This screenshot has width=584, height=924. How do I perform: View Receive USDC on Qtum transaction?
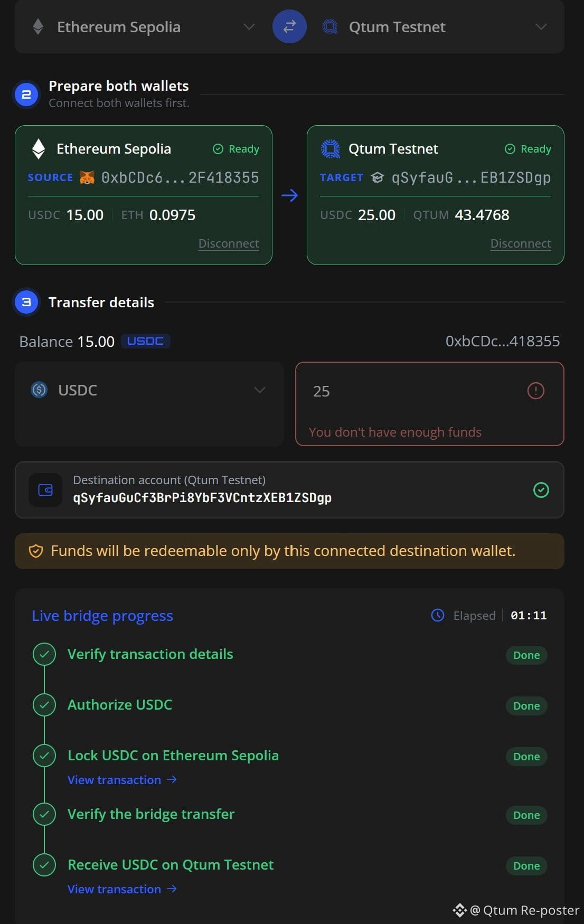(122, 889)
